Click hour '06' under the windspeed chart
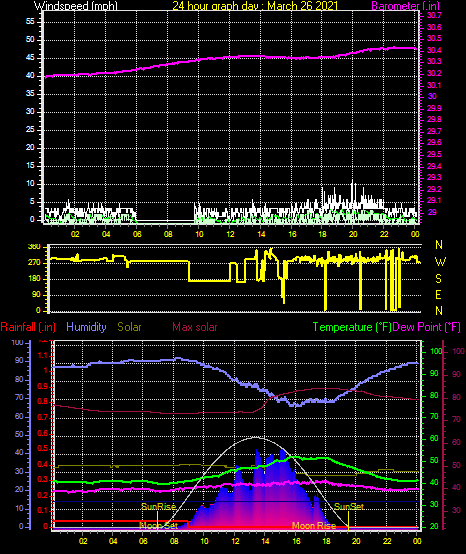Viewport: 466px width, 554px height. pyautogui.click(x=137, y=234)
